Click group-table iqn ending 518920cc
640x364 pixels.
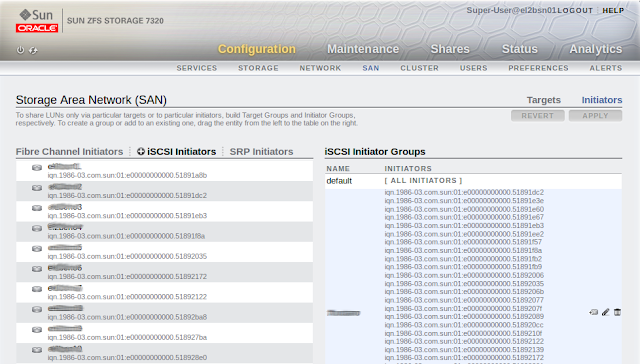464,325
